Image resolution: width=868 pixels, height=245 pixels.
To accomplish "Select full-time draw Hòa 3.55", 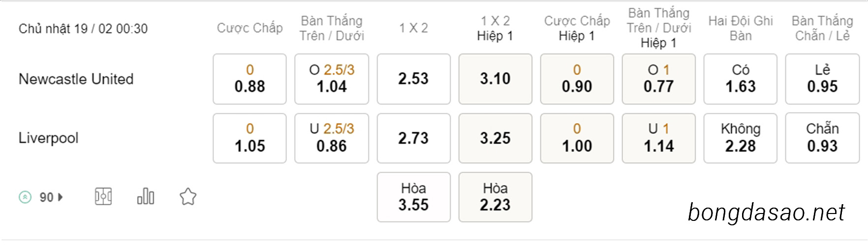I will click(x=413, y=197).
